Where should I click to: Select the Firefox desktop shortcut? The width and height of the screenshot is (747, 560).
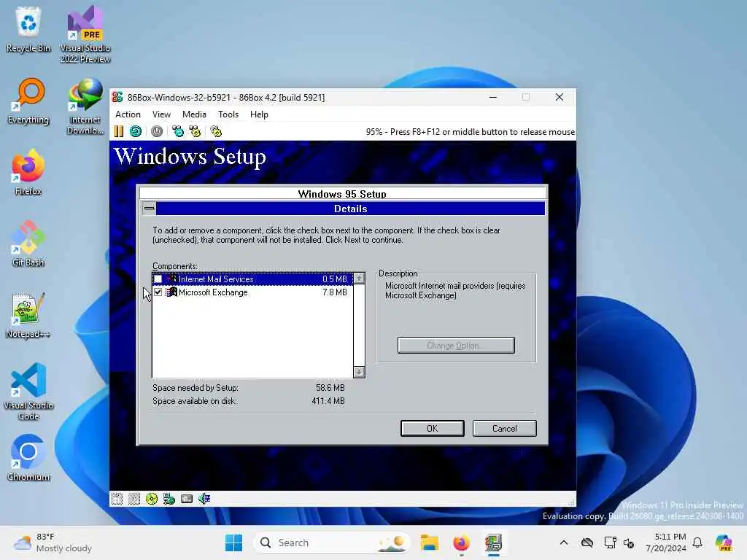28,172
